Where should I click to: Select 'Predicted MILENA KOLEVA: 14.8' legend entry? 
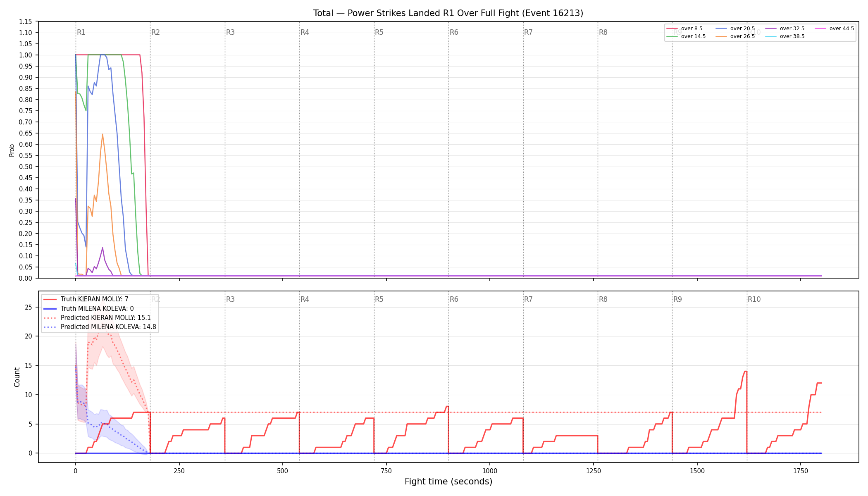pos(100,327)
